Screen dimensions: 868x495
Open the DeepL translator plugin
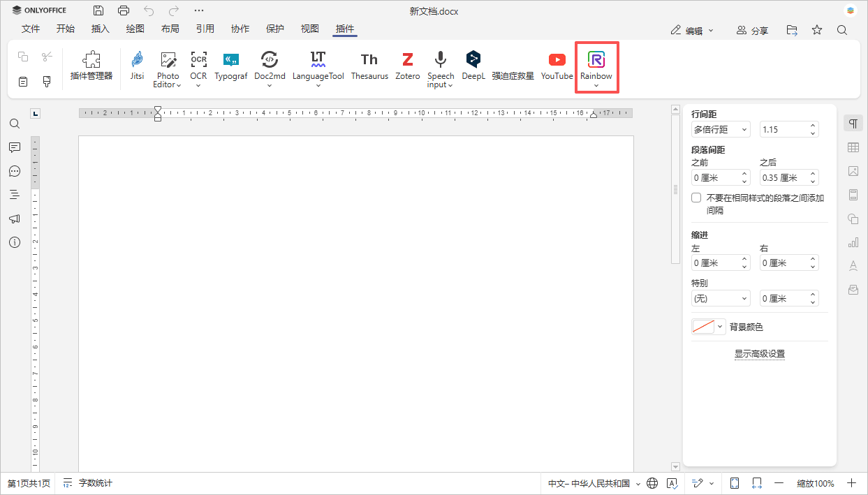pyautogui.click(x=473, y=66)
